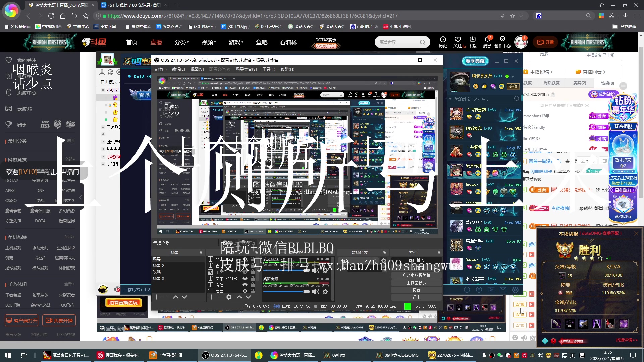Mute the 桌面音频 speaker
Image resolution: width=644 pixels, height=362 pixels.
[316, 292]
